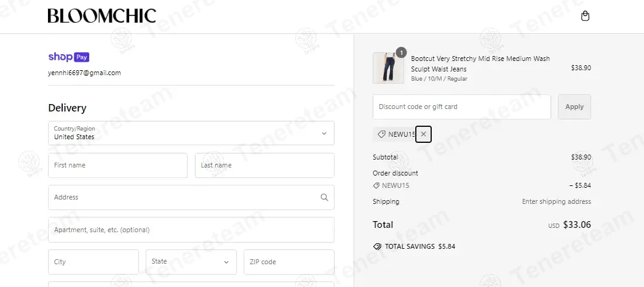This screenshot has width=644, height=287.
Task: Click the search icon in Address field
Action: [x=324, y=198]
